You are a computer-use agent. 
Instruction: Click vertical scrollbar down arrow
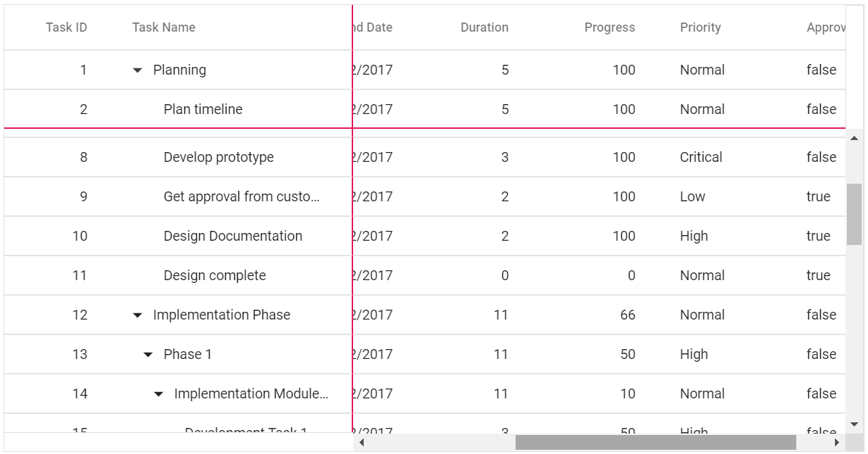tap(854, 424)
